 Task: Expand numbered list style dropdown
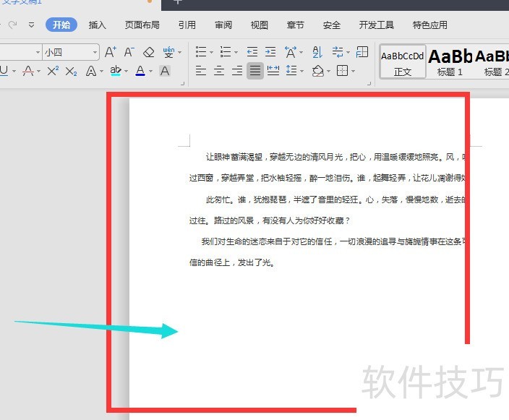[x=236, y=52]
